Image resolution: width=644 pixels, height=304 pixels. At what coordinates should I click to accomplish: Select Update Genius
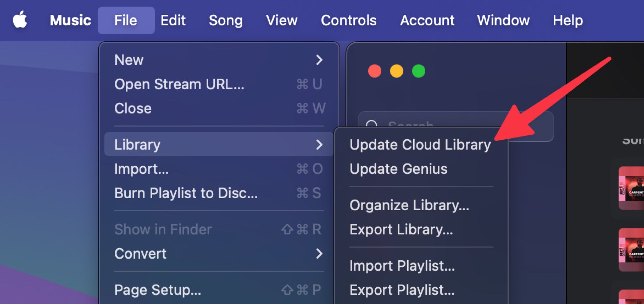398,169
